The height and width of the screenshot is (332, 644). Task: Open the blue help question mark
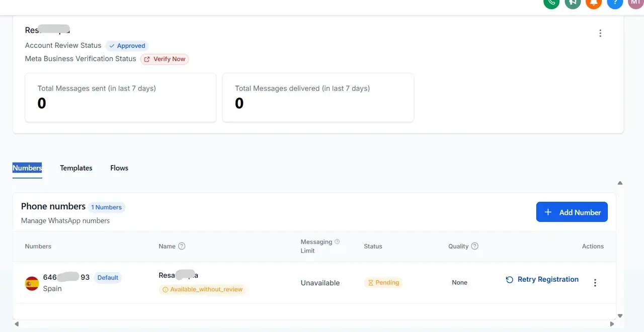pos(615,3)
